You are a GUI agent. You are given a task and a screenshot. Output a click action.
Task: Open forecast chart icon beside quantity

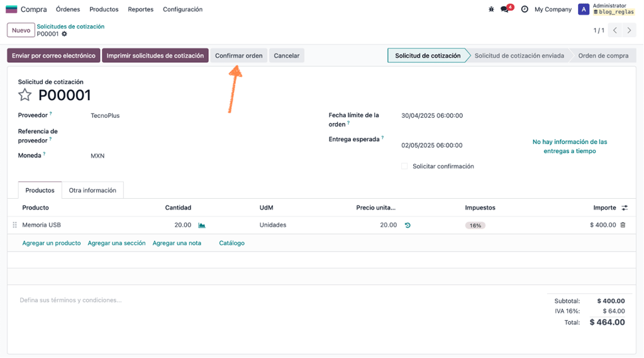(202, 225)
